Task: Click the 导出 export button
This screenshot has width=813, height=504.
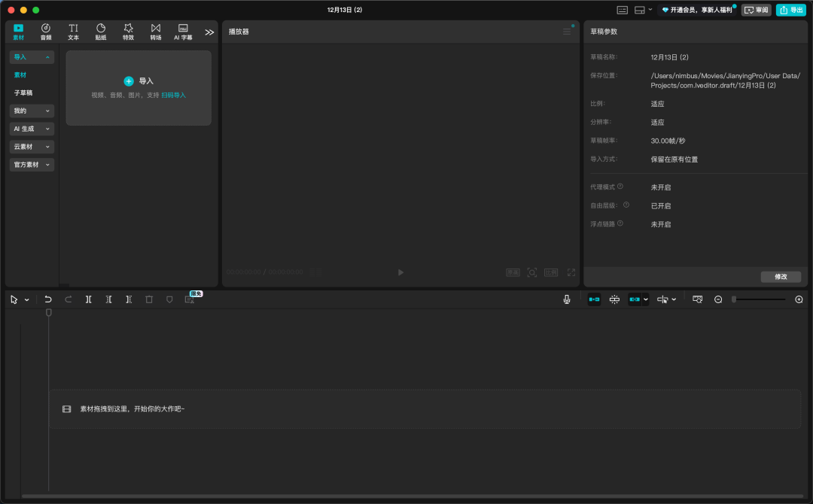Action: pyautogui.click(x=790, y=10)
